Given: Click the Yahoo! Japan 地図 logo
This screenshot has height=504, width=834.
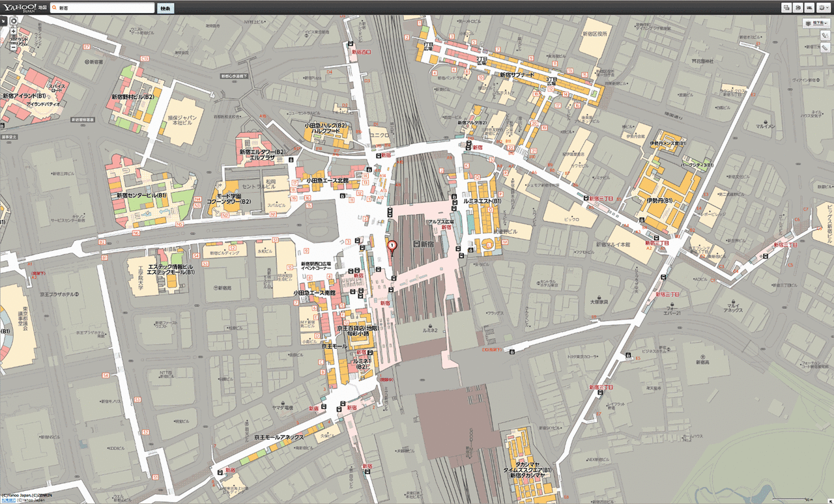Looking at the screenshot, I should point(23,8).
